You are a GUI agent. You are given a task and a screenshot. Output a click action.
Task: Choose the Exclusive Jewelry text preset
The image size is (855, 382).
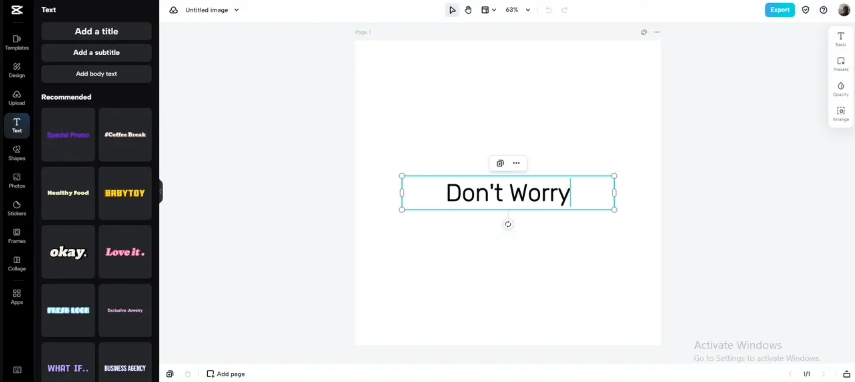point(125,310)
